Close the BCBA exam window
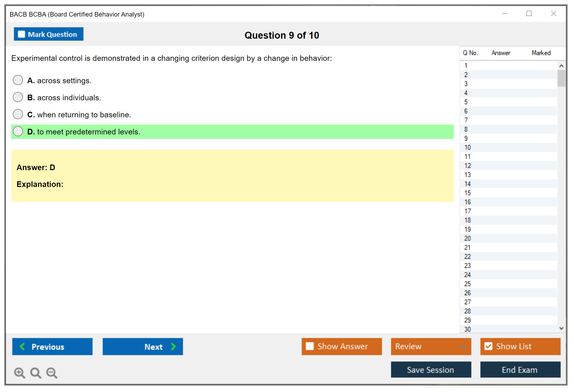The height and width of the screenshot is (392, 574). click(553, 14)
